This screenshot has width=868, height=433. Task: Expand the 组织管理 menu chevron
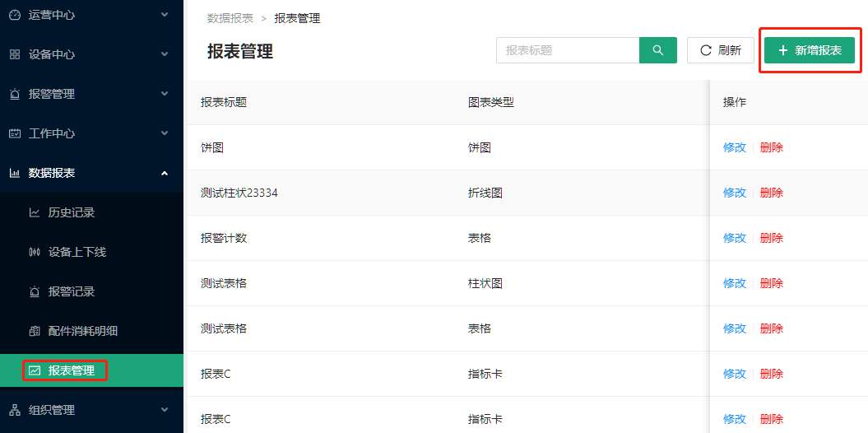click(x=165, y=410)
